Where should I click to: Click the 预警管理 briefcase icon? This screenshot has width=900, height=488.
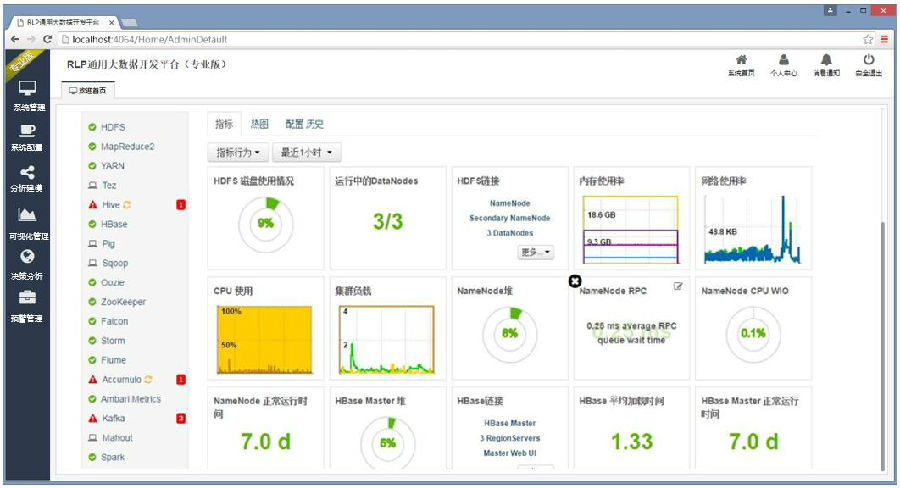pos(27,300)
